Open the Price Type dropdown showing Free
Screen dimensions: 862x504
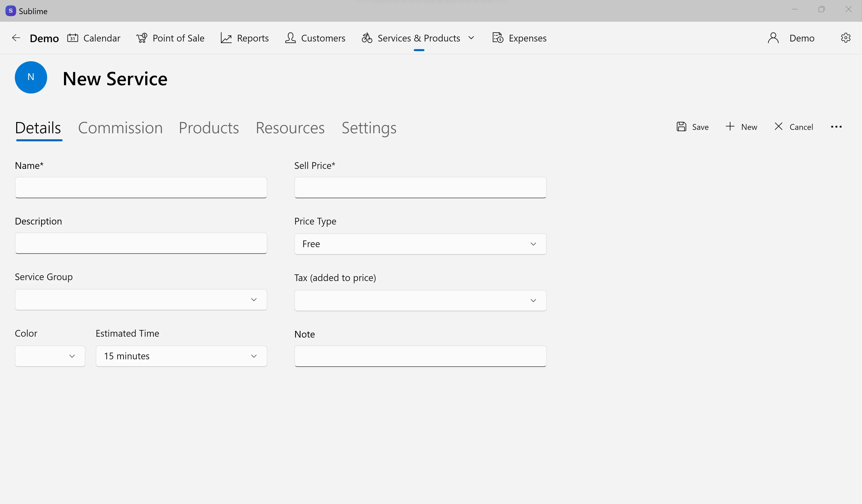click(x=420, y=244)
